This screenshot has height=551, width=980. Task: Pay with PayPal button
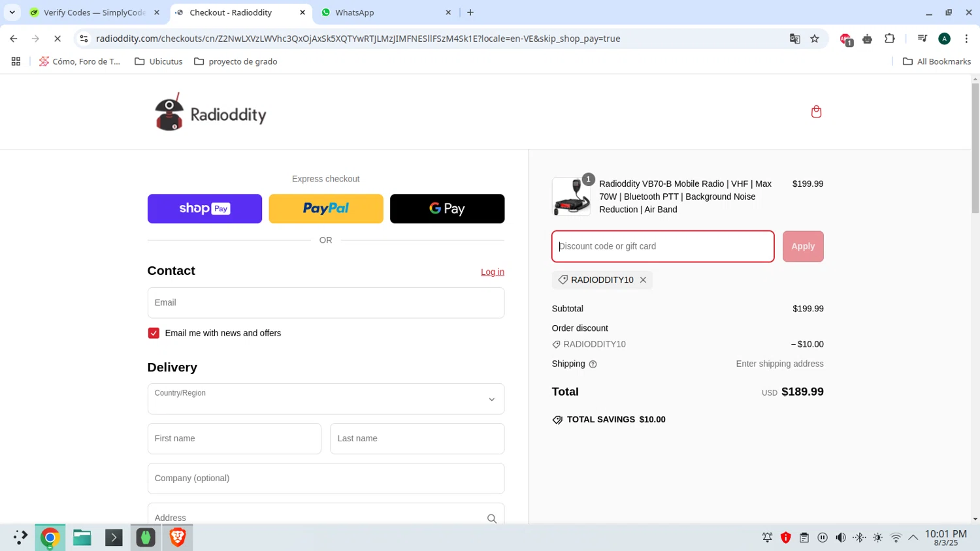point(326,209)
